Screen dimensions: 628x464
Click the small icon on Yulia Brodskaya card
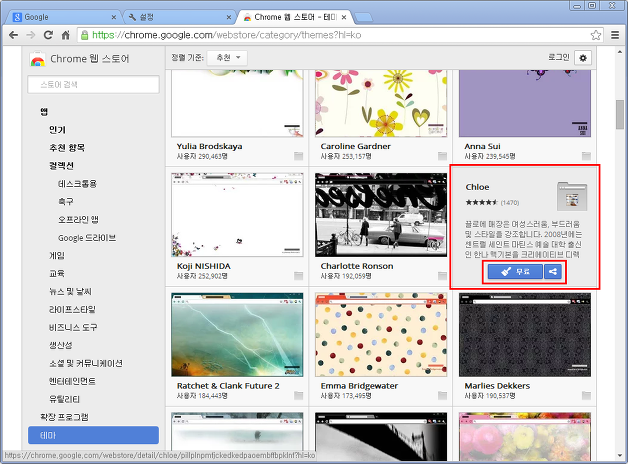pyautogui.click(x=298, y=156)
